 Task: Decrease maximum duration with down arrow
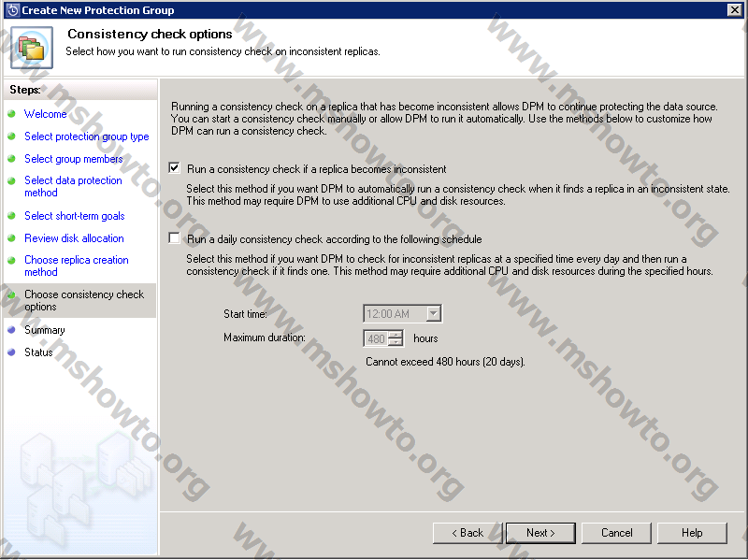click(x=396, y=343)
